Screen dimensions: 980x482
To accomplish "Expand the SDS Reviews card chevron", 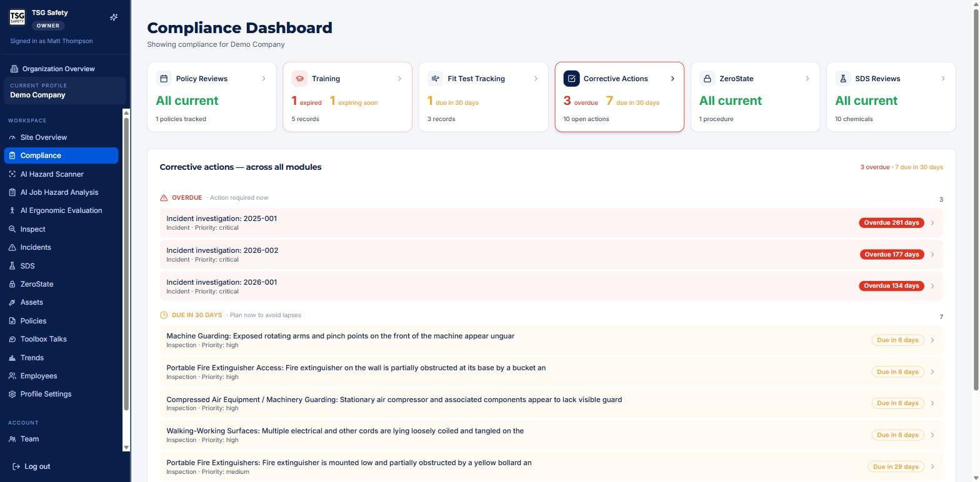I will pos(943,79).
